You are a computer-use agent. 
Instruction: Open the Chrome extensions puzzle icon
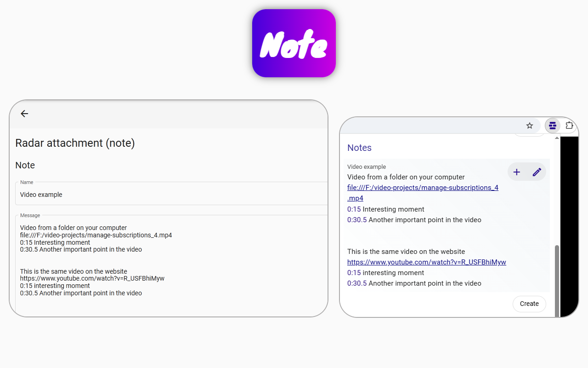click(x=569, y=125)
